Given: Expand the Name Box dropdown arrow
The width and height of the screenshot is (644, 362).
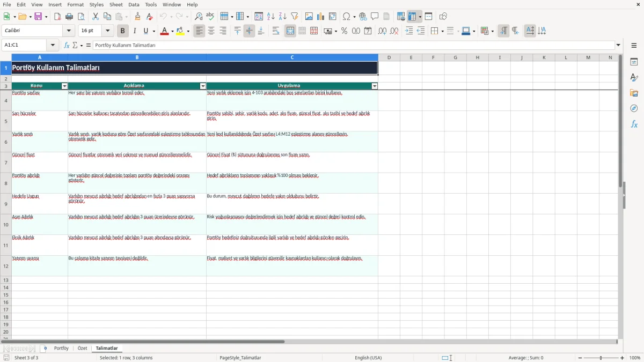Looking at the screenshot, I should [x=53, y=46].
